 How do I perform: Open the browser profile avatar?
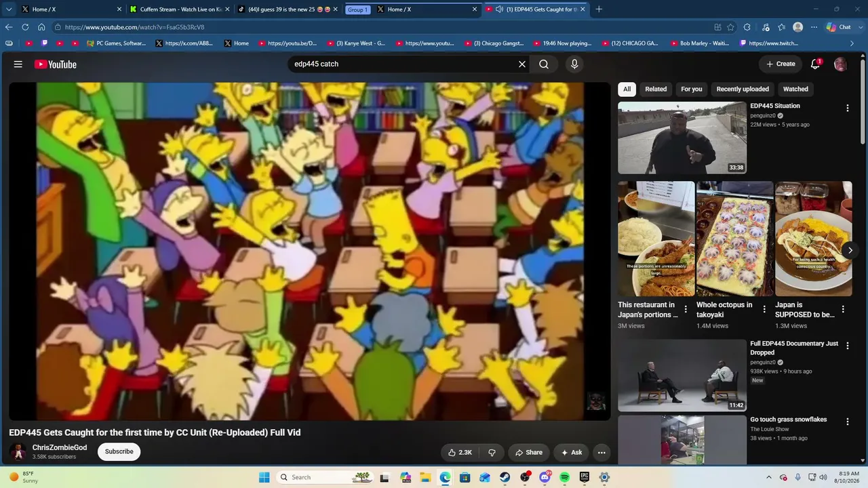(798, 27)
